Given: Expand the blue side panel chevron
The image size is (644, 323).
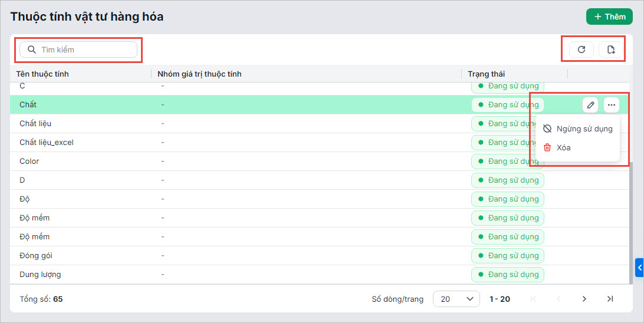Looking at the screenshot, I should [639, 268].
